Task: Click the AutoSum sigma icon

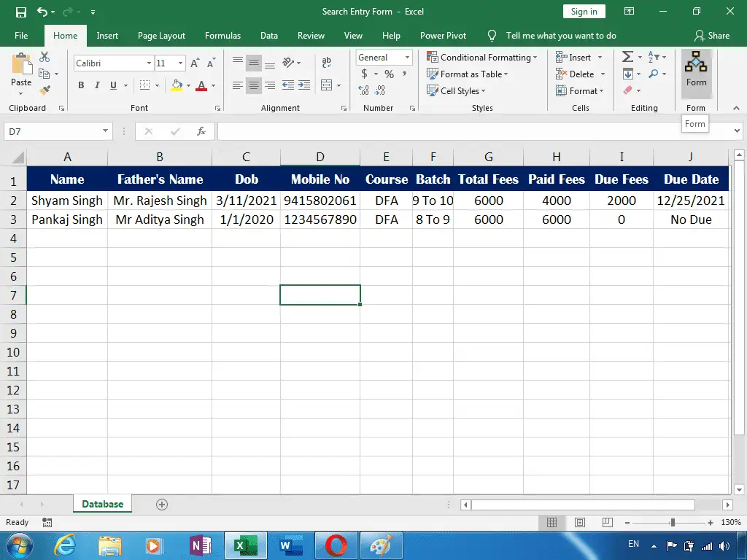Action: (627, 57)
